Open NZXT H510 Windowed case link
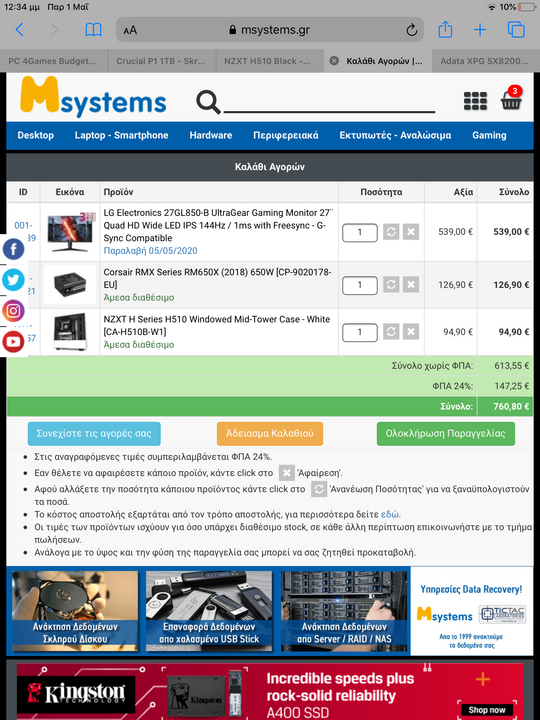 pos(217,325)
